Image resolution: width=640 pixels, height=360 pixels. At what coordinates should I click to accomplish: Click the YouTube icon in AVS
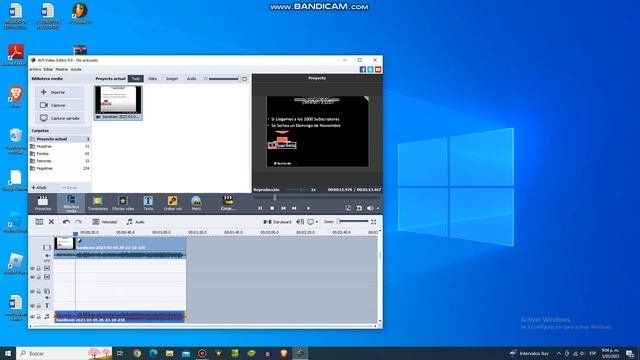coord(378,69)
